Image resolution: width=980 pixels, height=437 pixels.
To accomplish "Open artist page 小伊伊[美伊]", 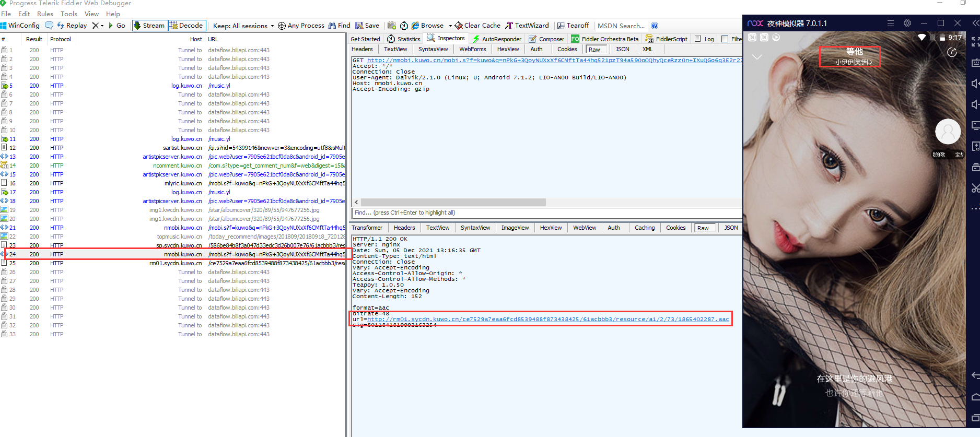I will point(853,62).
